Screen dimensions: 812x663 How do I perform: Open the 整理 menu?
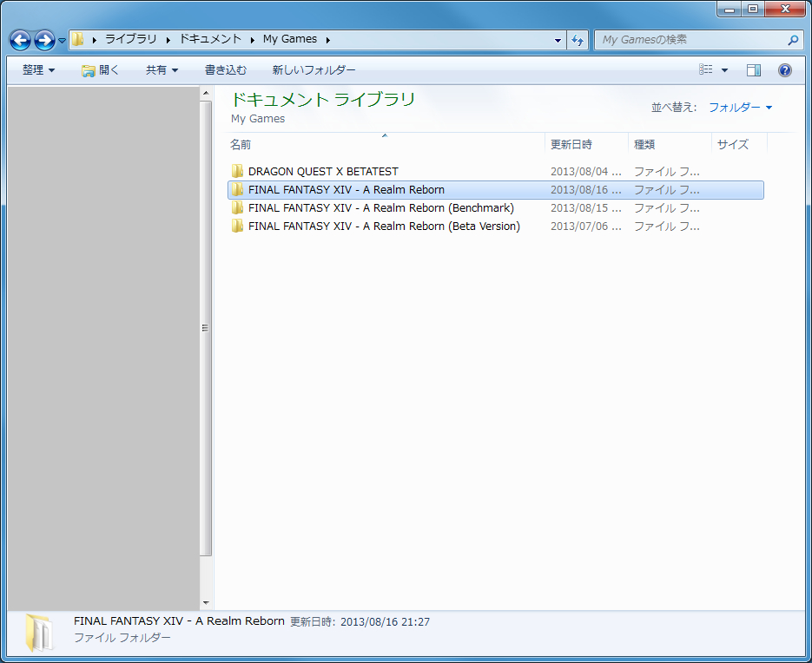pyautogui.click(x=38, y=70)
